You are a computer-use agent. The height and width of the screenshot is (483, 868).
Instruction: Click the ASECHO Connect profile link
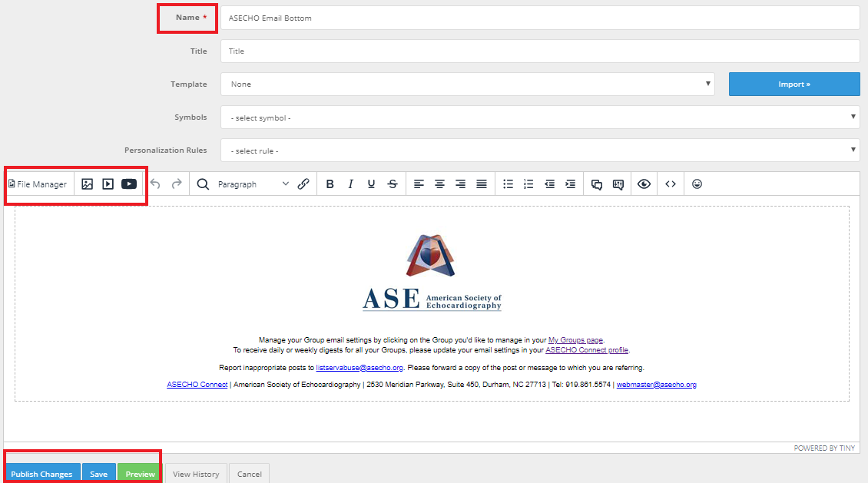[x=587, y=349]
